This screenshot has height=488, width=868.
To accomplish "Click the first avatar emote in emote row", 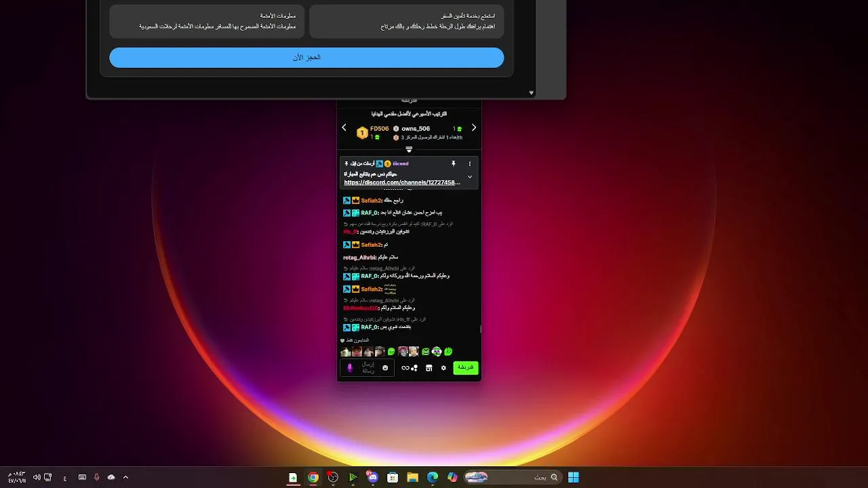I will tap(346, 352).
